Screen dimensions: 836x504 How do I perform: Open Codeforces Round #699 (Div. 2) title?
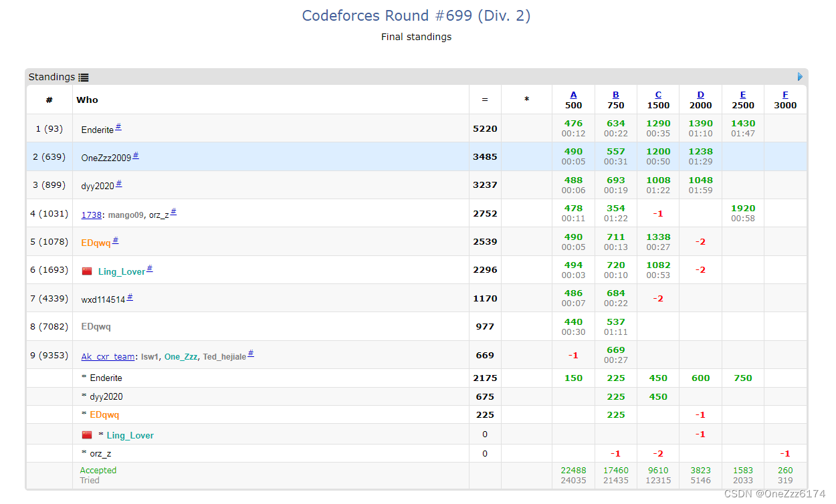coord(416,15)
